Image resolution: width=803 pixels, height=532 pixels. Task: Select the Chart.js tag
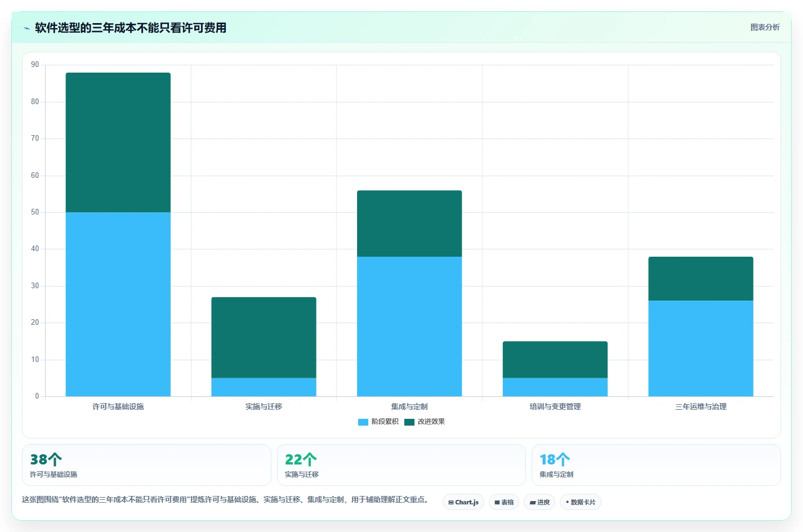coord(463,502)
